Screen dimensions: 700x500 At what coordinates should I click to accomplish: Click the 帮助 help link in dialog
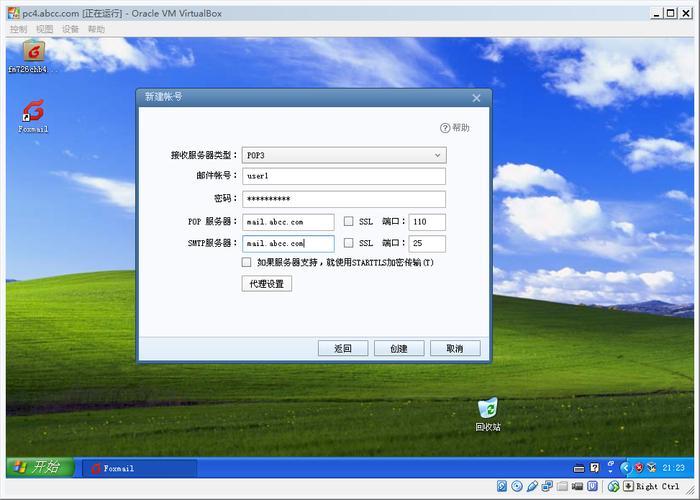pos(461,128)
